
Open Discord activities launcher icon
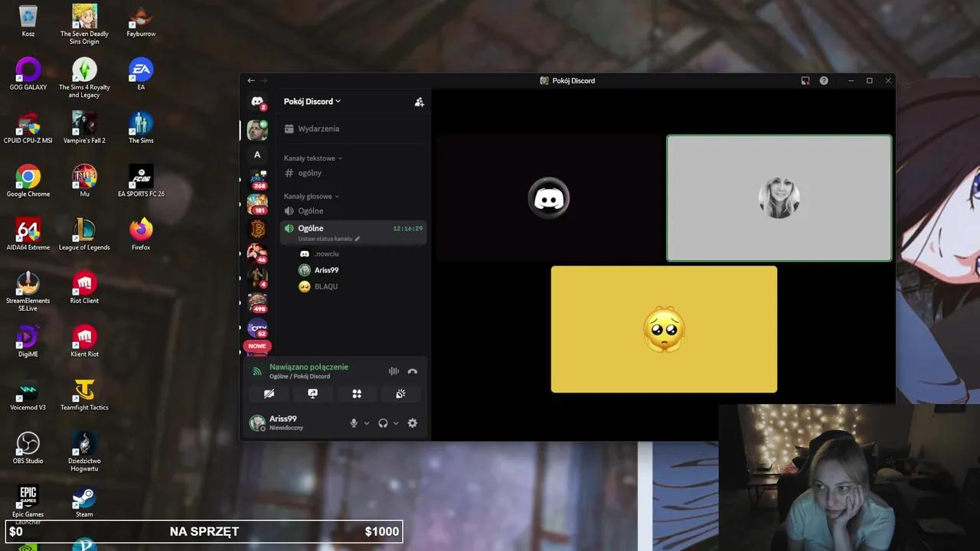pos(357,393)
